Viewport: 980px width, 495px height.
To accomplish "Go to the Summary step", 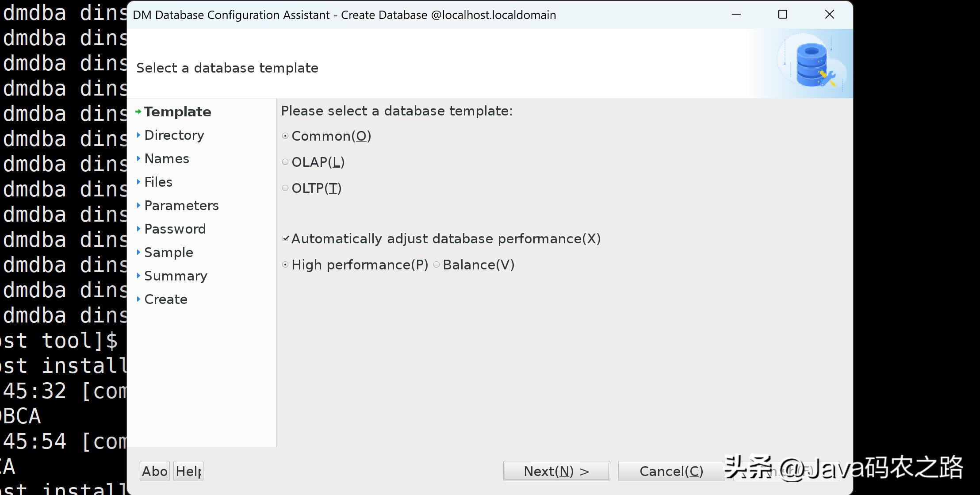I will pyautogui.click(x=176, y=276).
